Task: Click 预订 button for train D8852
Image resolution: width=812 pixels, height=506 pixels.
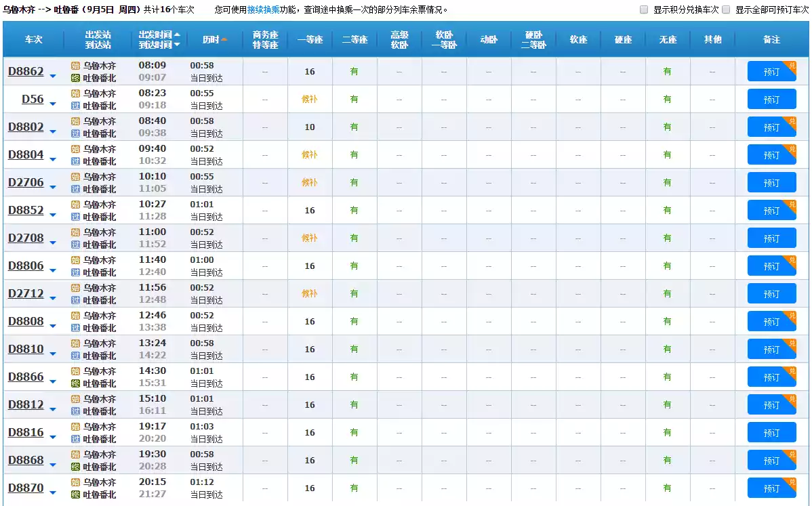Action: tap(771, 211)
